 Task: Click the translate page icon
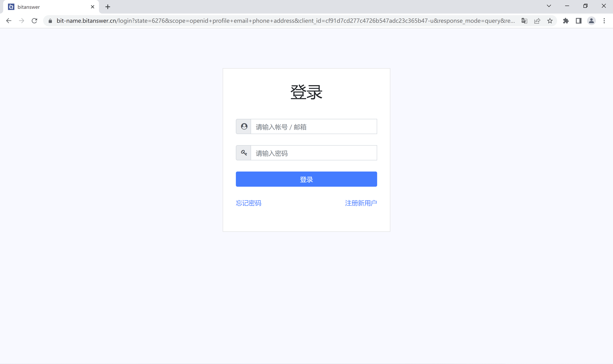(x=524, y=21)
